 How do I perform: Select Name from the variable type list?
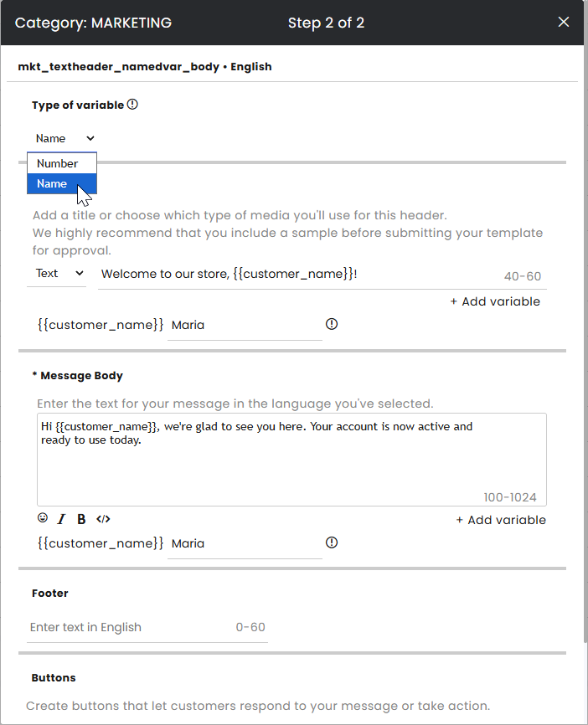tap(62, 183)
